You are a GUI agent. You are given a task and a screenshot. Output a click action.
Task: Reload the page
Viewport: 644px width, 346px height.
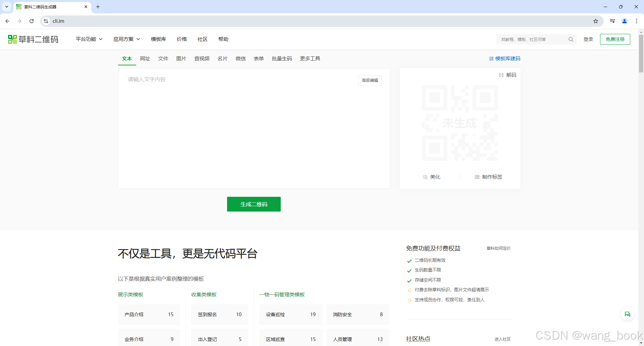point(32,21)
